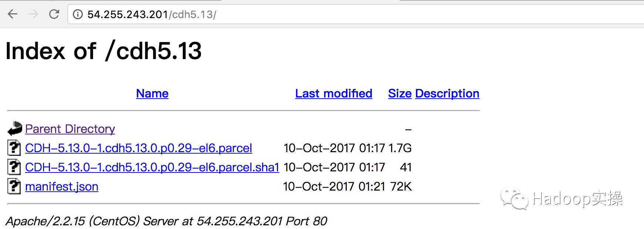644x229 pixels.
Task: Open the Parent Directory link
Action: coord(70,129)
